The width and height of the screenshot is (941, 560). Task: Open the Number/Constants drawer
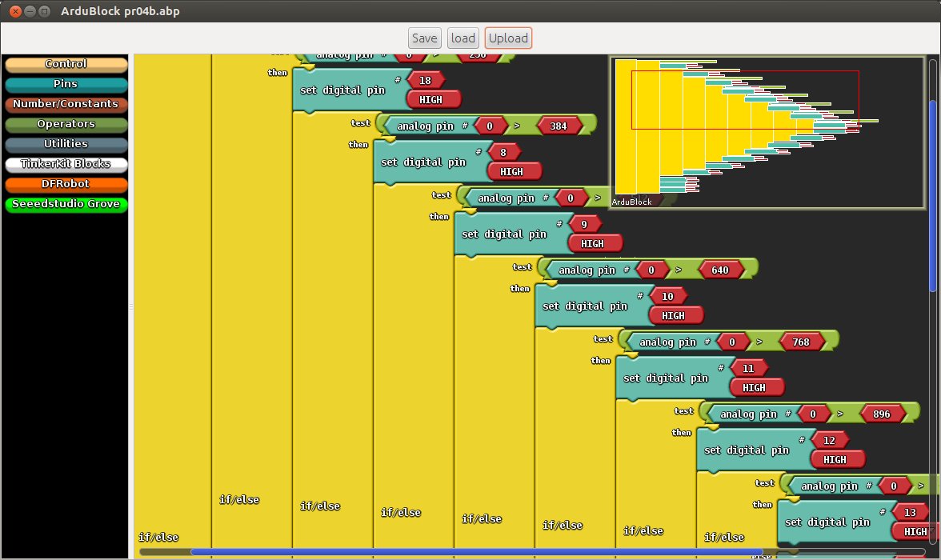tap(66, 104)
